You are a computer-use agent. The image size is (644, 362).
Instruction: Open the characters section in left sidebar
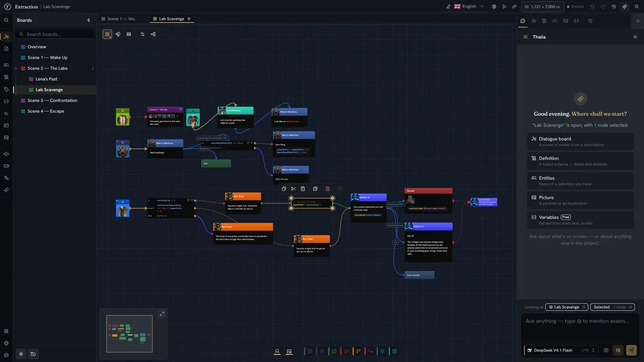coord(6,65)
